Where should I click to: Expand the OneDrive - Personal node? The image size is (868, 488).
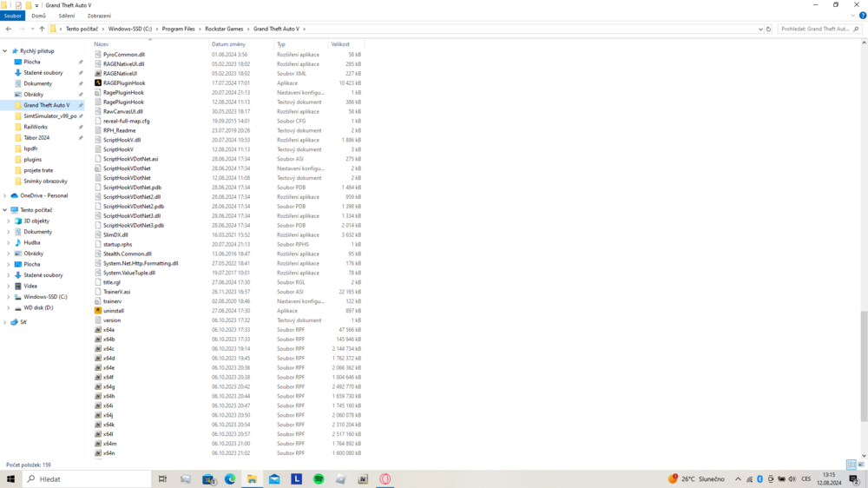5,195
